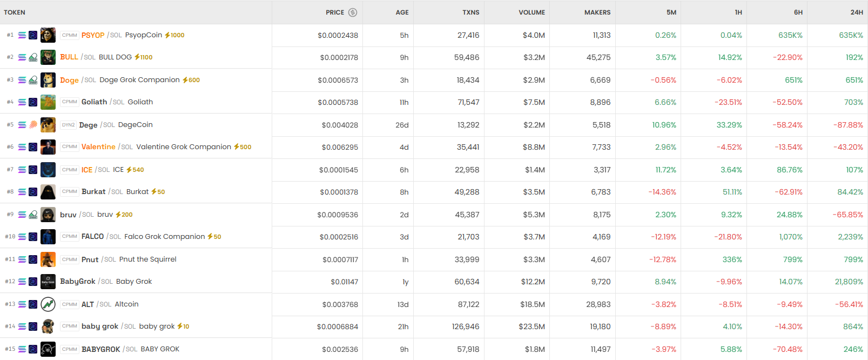Image resolution: width=868 pixels, height=360 pixels.
Task: Open the BULL /SOL pair link
Action: click(78, 57)
